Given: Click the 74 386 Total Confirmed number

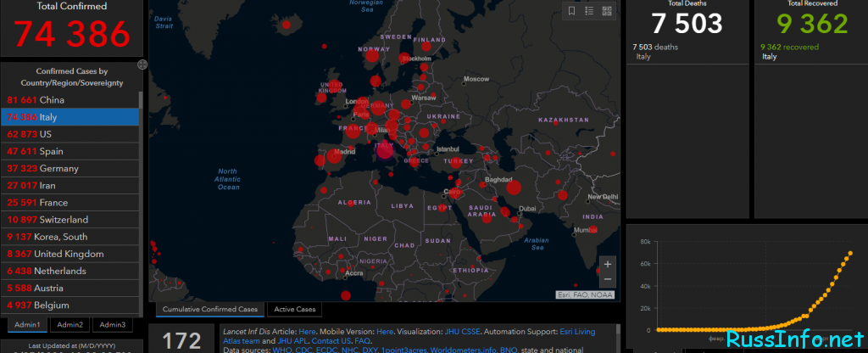Looking at the screenshot, I should (72, 34).
